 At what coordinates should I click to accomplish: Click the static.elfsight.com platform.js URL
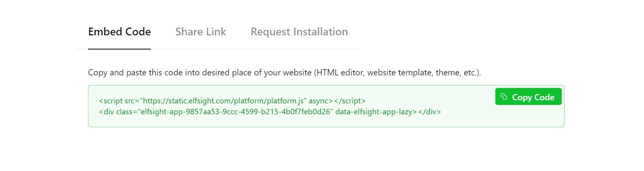click(x=223, y=101)
